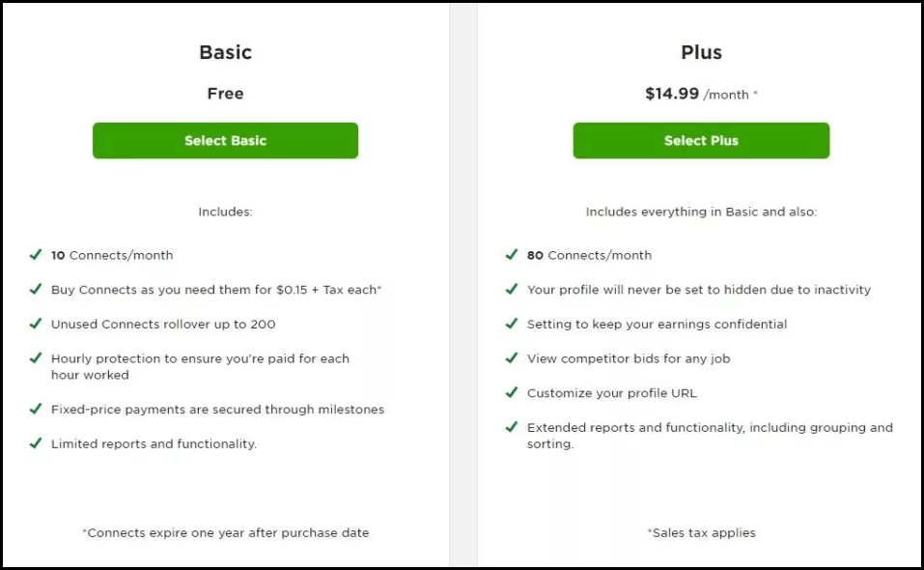Click checkmark next to Buy Connects line
This screenshot has height=570, width=924.
click(36, 289)
